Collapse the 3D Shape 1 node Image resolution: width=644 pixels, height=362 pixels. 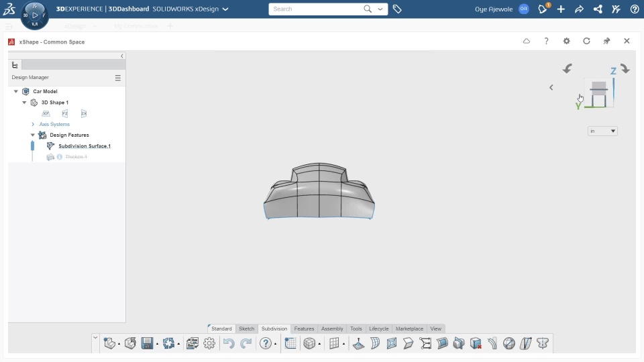pos(24,102)
